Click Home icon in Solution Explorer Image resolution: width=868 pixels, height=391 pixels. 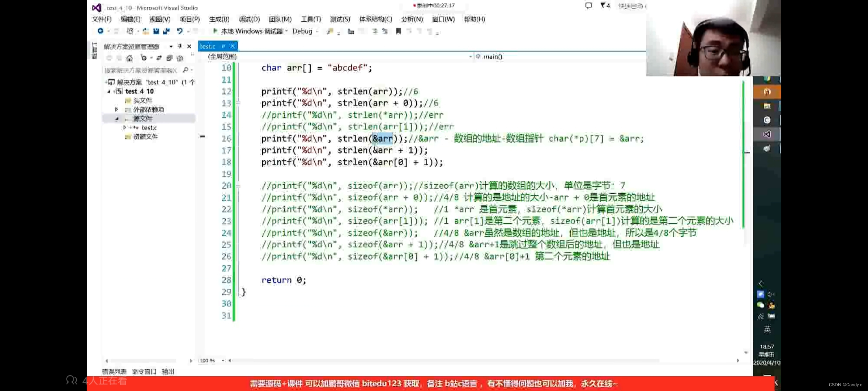pyautogui.click(x=129, y=58)
